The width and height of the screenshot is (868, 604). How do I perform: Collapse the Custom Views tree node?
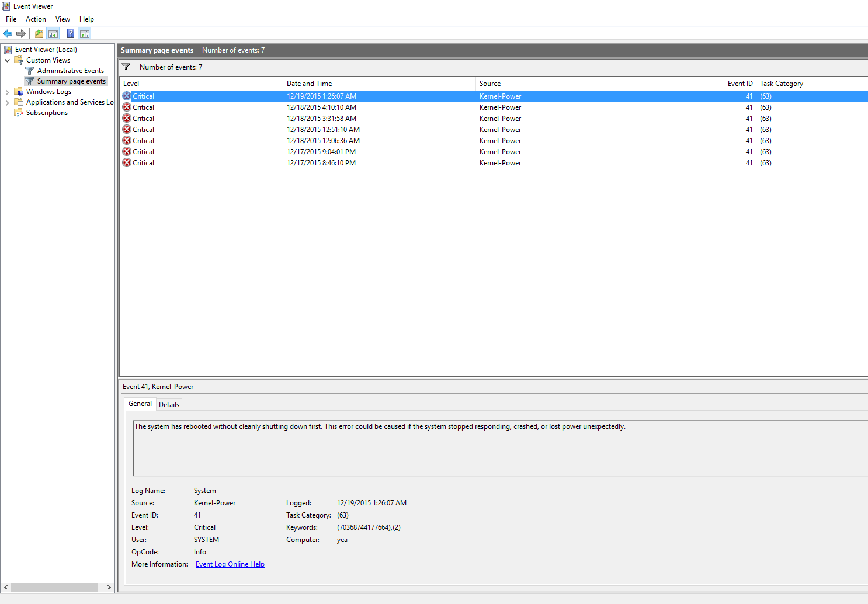(8, 60)
